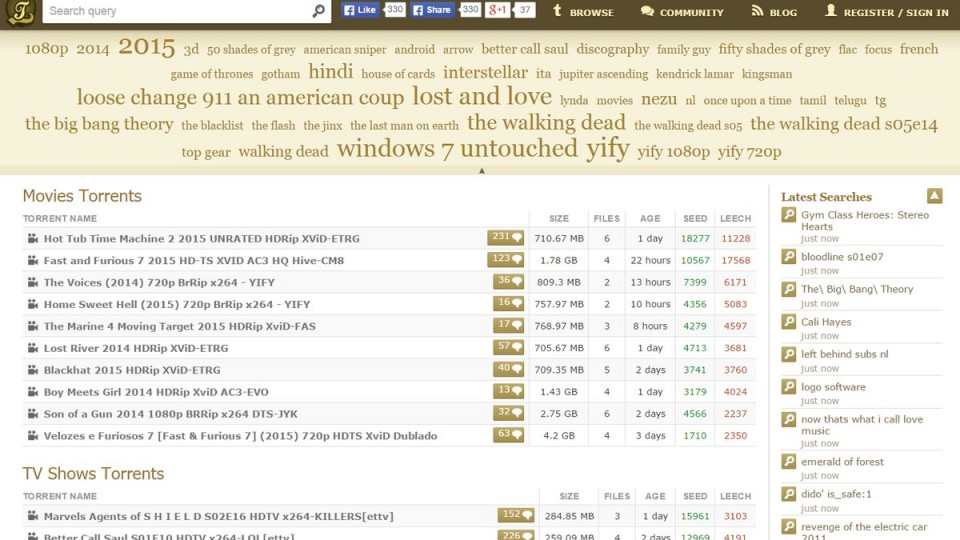Sort movies by the SIZE column header
The height and width of the screenshot is (540, 960).
point(559,218)
